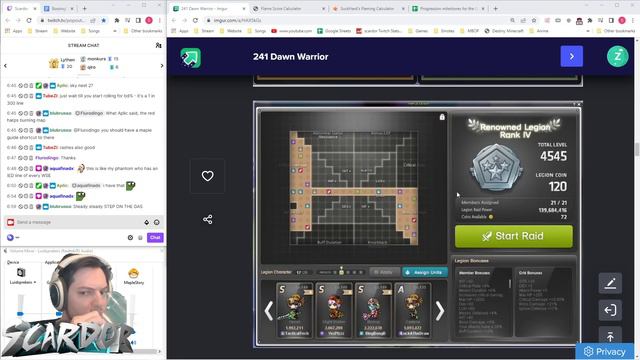Open Extensions puzzle icon in the Imgur window
This screenshot has width=640, height=360.
tap(589, 20)
